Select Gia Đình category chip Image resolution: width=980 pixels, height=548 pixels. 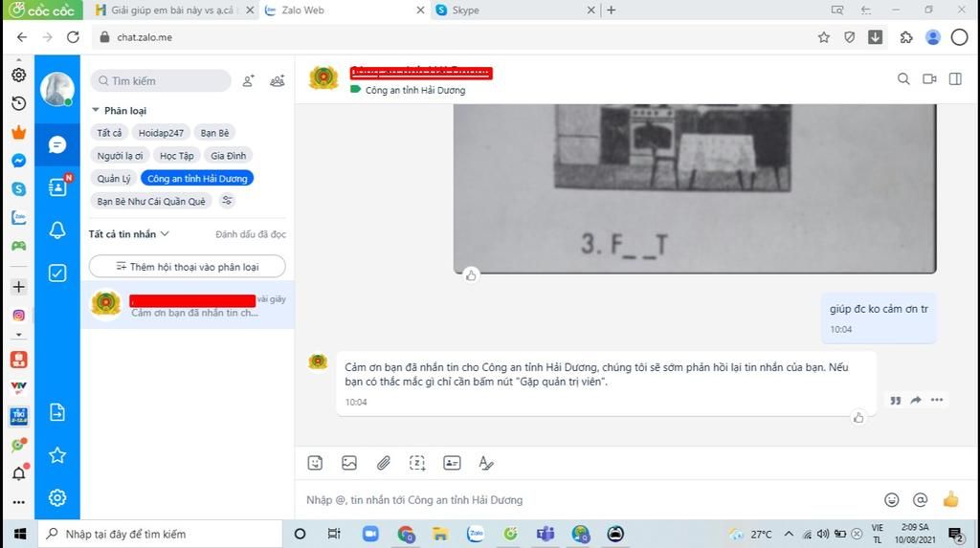228,156
